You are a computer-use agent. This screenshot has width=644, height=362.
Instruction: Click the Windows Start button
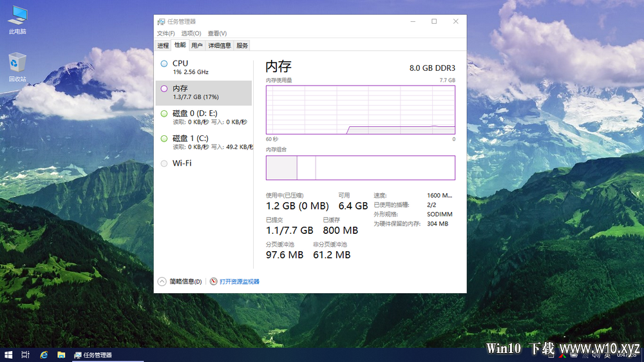point(8,355)
